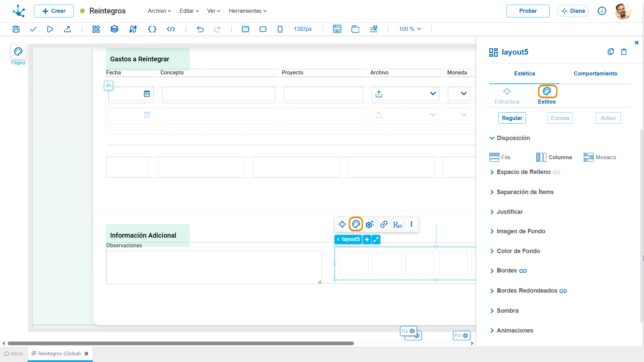The image size is (644, 362).
Task: Select the mobile device preview icon
Action: pos(280,29)
